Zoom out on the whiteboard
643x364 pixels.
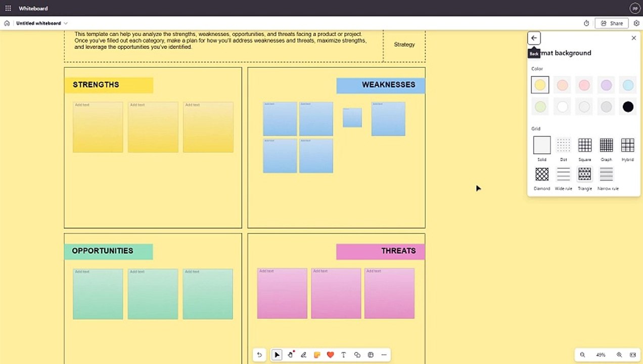tap(582, 355)
